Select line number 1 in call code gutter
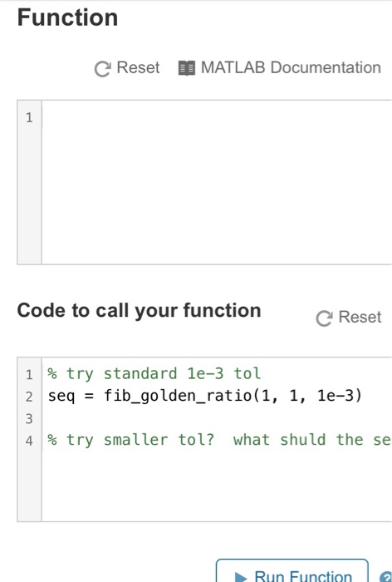Image resolution: width=392 pixels, height=582 pixels. tap(29, 375)
